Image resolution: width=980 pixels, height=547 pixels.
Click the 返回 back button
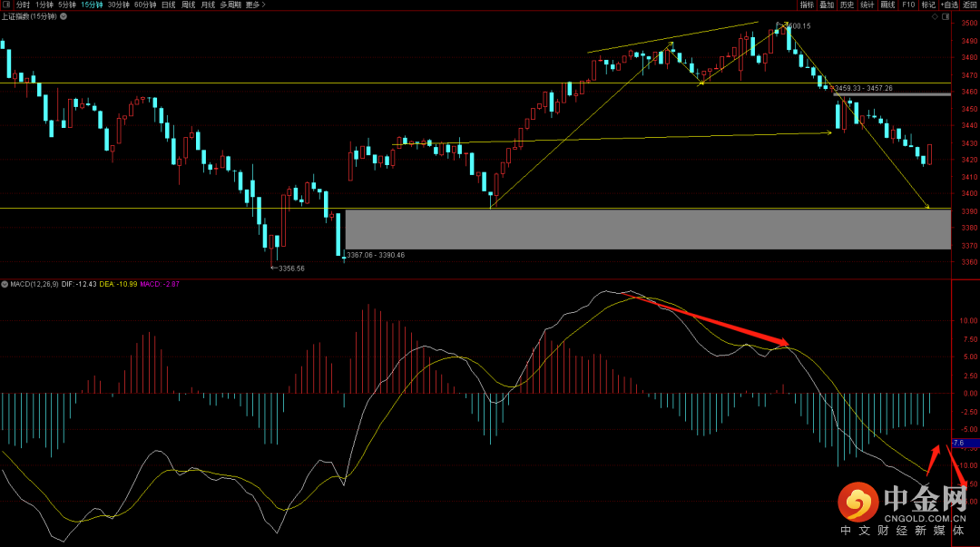pos(970,5)
